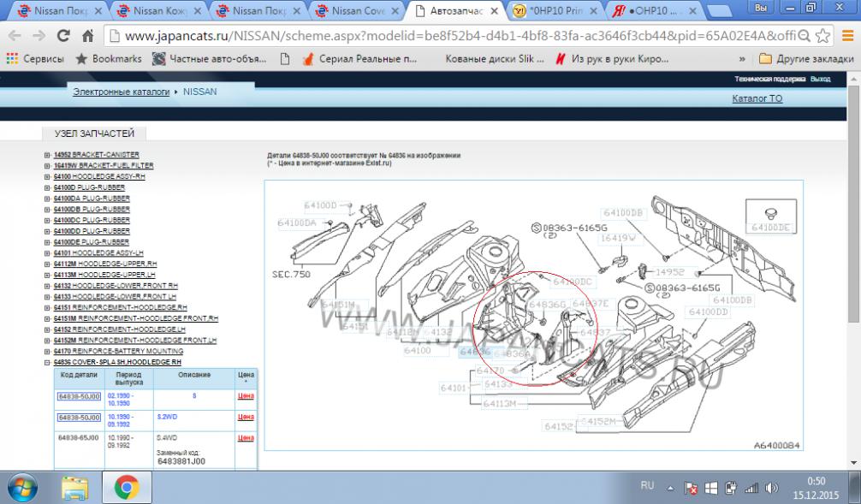Click the Техническая поддержка link
The height and width of the screenshot is (504, 861).
(x=769, y=79)
